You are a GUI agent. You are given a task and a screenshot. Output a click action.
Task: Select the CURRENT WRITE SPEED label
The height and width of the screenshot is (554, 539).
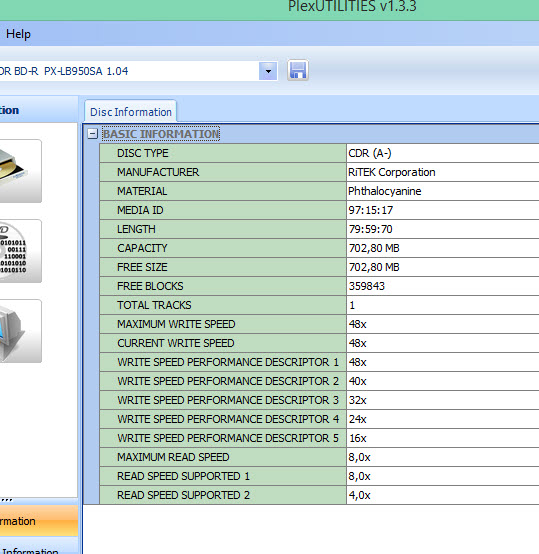point(176,343)
